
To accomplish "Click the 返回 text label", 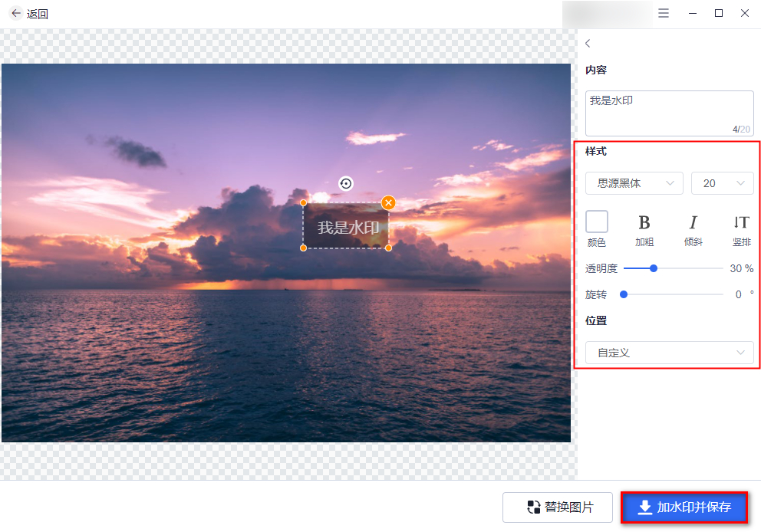I will click(38, 14).
